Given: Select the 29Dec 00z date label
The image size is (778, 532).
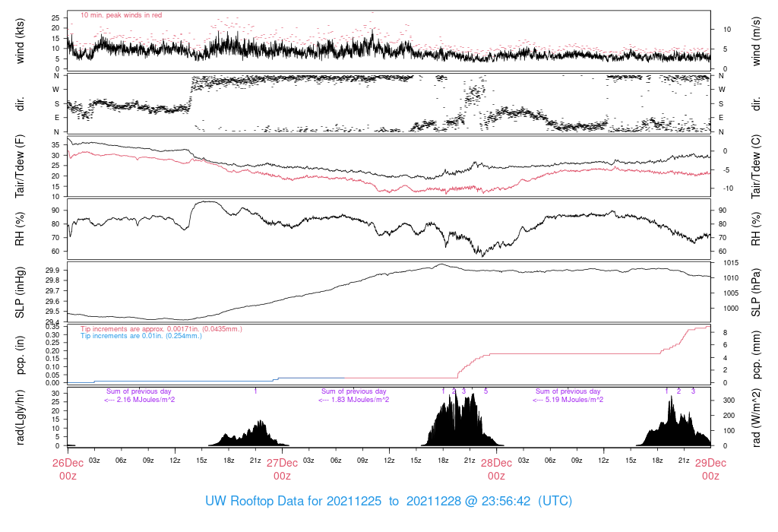Looking at the screenshot, I should [710, 469].
